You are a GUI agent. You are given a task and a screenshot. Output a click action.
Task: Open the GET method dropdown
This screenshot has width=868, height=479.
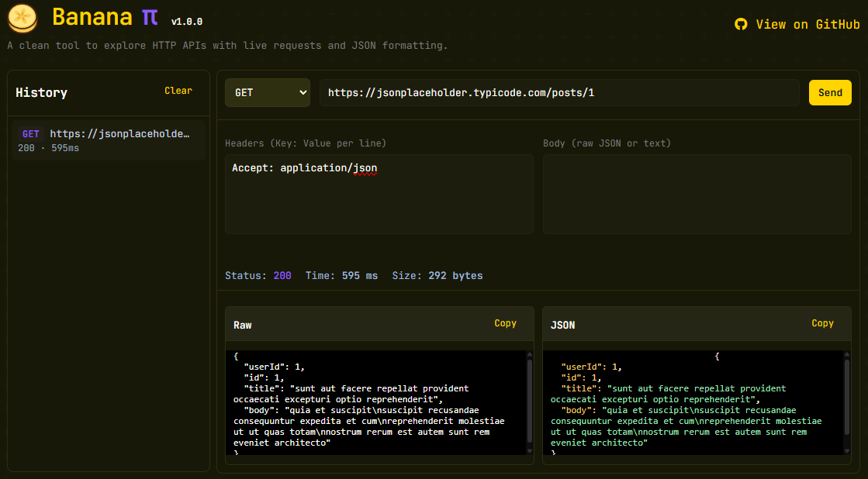coord(268,93)
